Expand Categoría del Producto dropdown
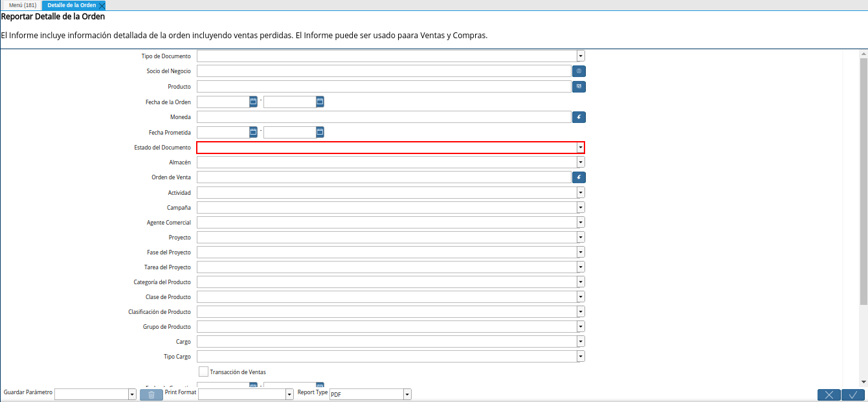This screenshot has width=868, height=402. pyautogui.click(x=581, y=282)
